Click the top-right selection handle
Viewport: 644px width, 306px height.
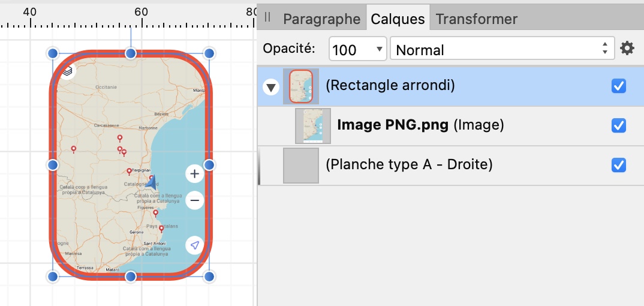pyautogui.click(x=209, y=53)
